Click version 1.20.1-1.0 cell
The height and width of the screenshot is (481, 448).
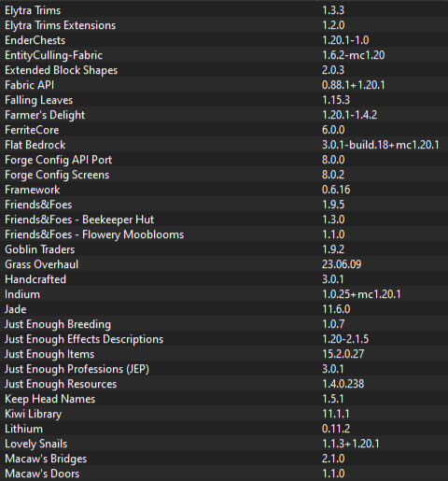click(345, 40)
